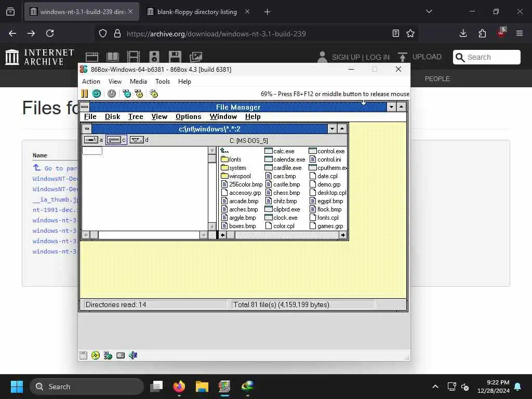Open the Firefox extensions puzzle icon
532x399 pixels.
482,33
